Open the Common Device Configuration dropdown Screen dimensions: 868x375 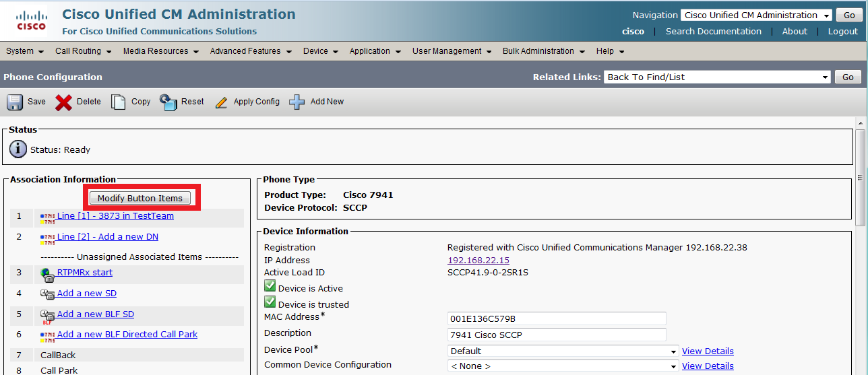point(563,366)
